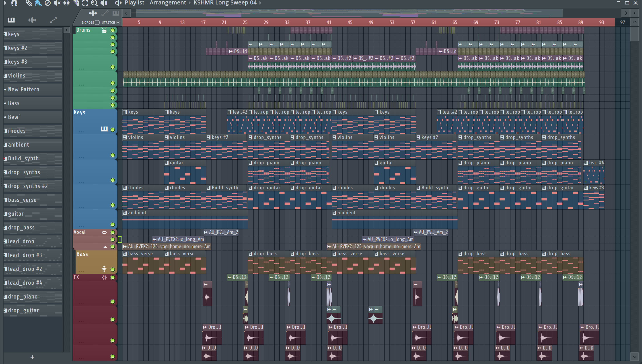Show patterns tab in the picker panel
642x364 pixels.
[11, 20]
